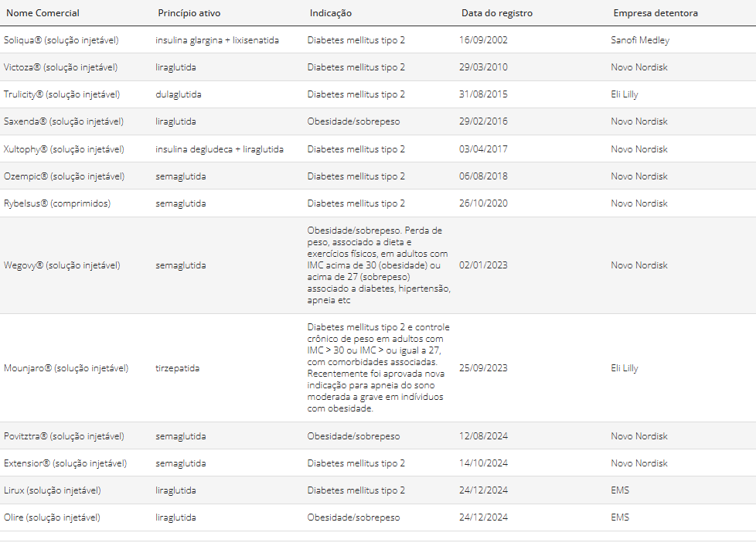Click the Saxenda® product name

63,121
